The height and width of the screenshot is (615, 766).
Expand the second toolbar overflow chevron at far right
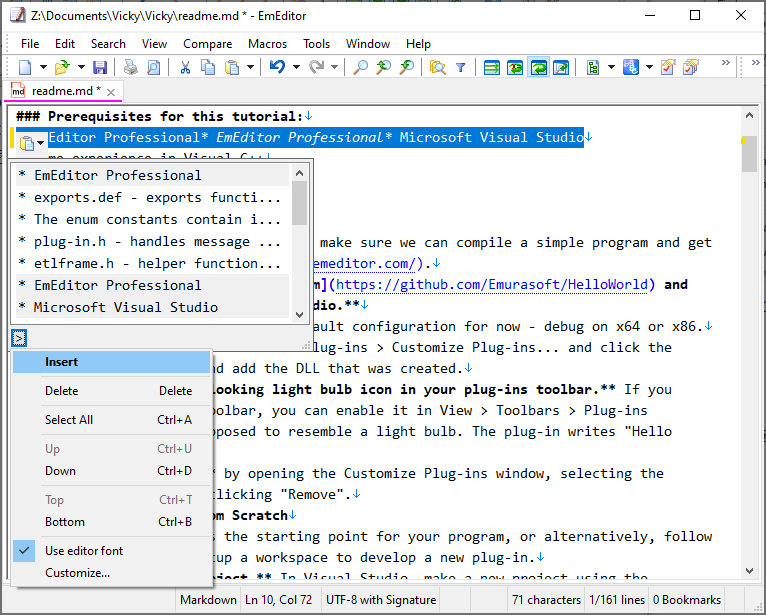coord(755,62)
